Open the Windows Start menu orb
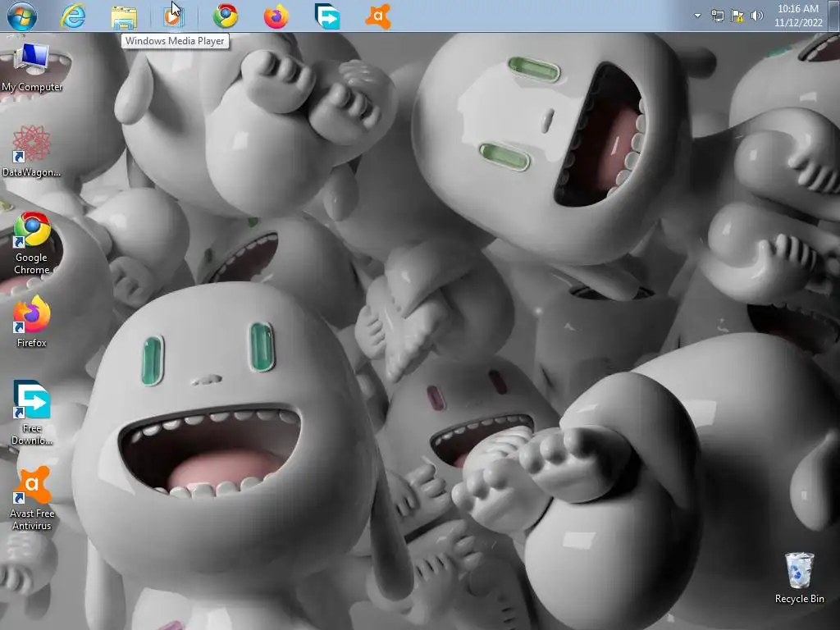840x630 pixels. [22, 16]
